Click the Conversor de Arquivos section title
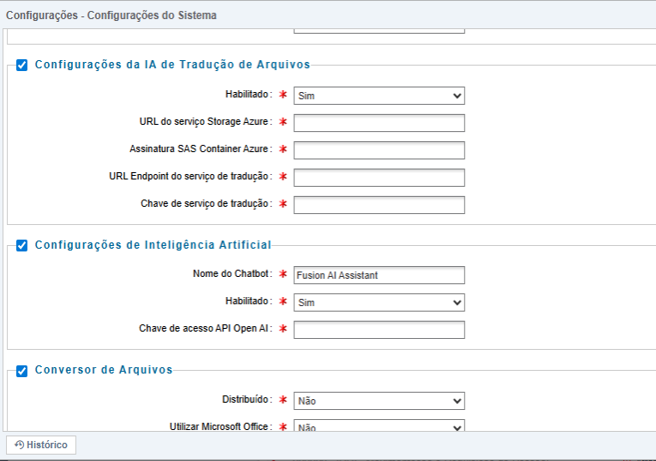Image resolution: width=656 pixels, height=461 pixels. tap(103, 370)
